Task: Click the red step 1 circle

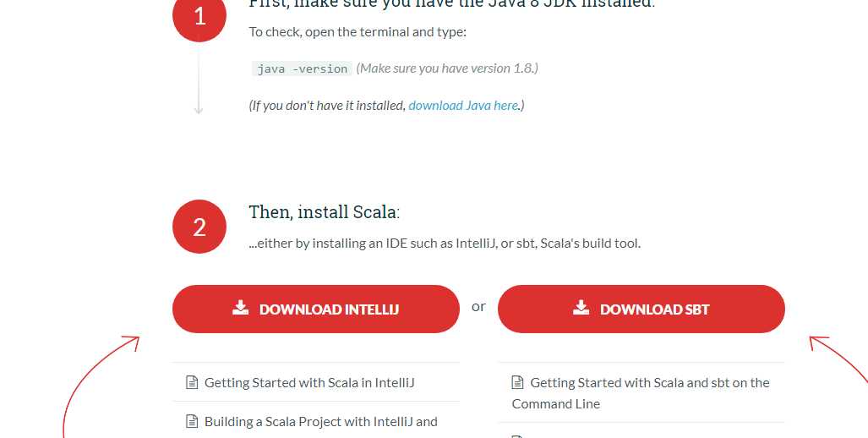Action: coord(199,17)
